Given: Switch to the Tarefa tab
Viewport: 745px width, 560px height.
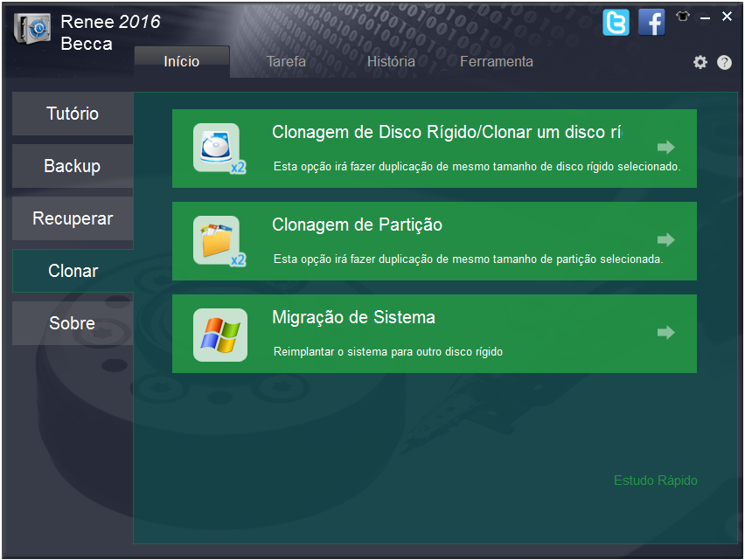Looking at the screenshot, I should pos(286,62).
